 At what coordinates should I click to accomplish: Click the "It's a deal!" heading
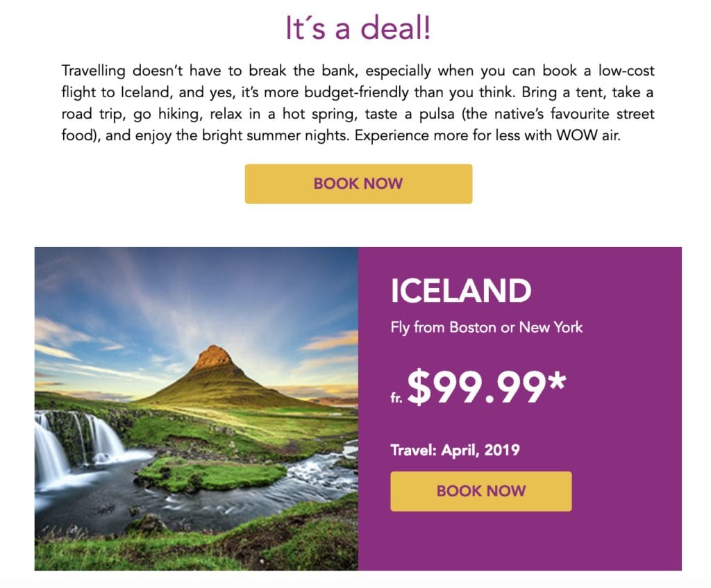pos(358,28)
